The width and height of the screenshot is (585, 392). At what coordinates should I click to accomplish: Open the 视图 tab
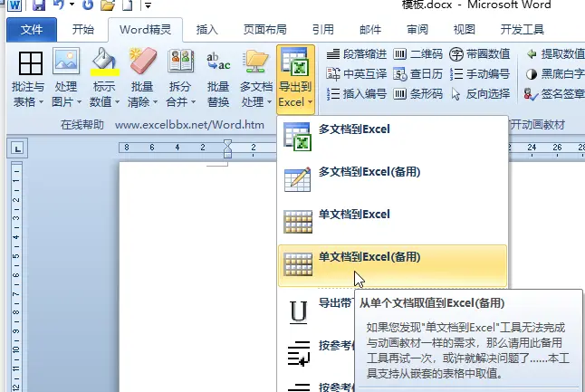[x=465, y=30]
